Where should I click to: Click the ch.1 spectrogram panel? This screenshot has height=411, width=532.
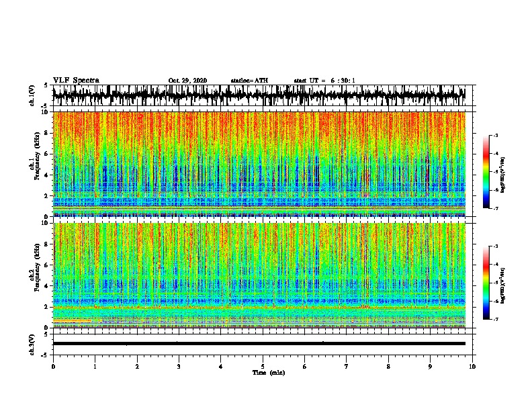tap(259, 164)
